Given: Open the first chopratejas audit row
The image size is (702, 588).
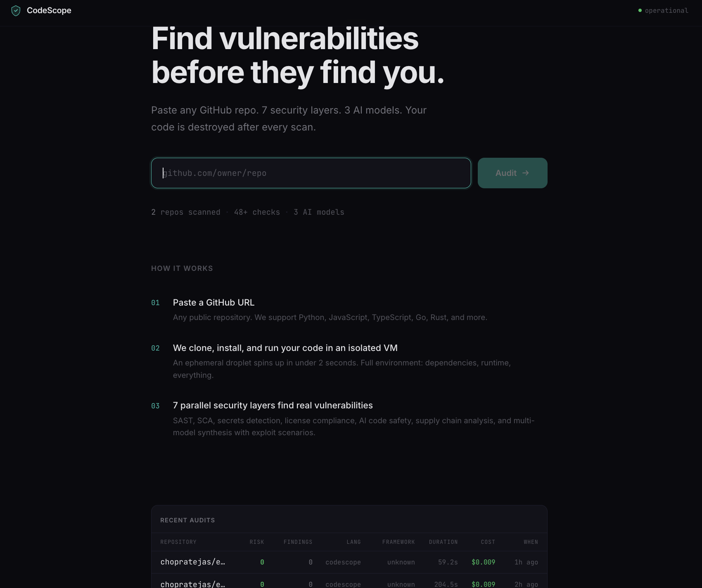Looking at the screenshot, I should (x=349, y=562).
